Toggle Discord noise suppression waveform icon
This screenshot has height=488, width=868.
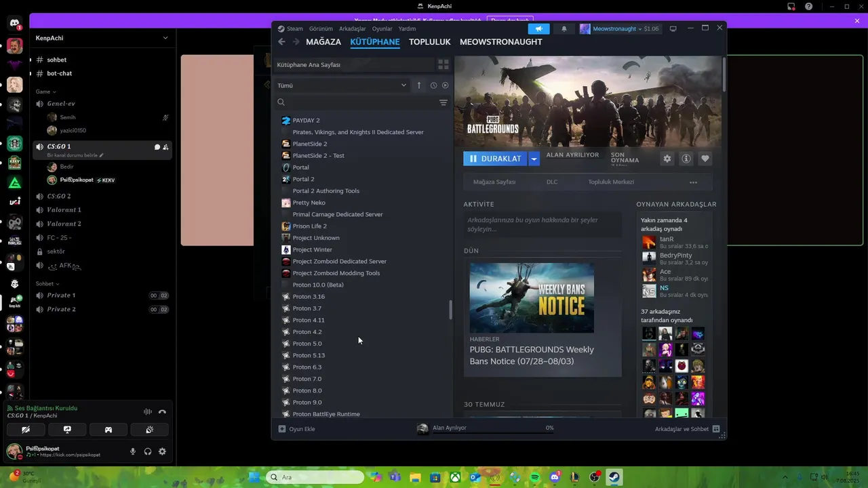(147, 411)
